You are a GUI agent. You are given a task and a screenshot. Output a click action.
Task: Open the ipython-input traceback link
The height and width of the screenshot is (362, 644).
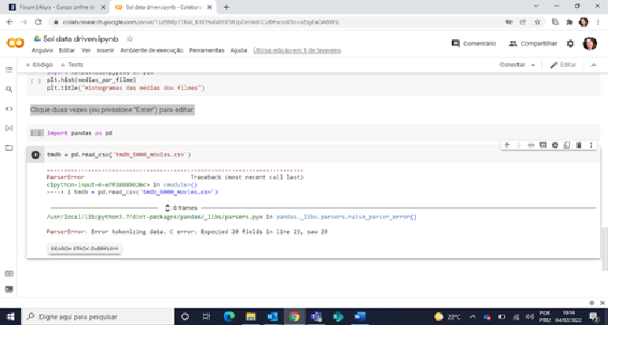pyautogui.click(x=98, y=185)
